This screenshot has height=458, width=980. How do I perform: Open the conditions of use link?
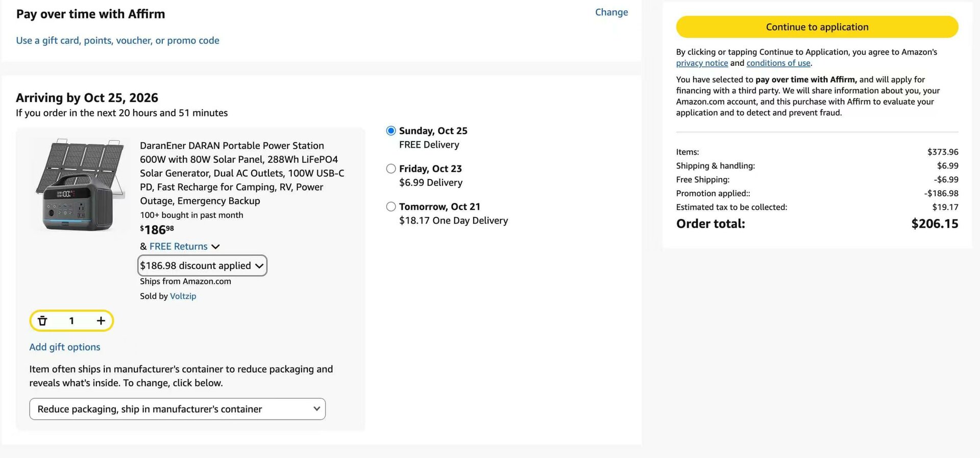click(778, 63)
